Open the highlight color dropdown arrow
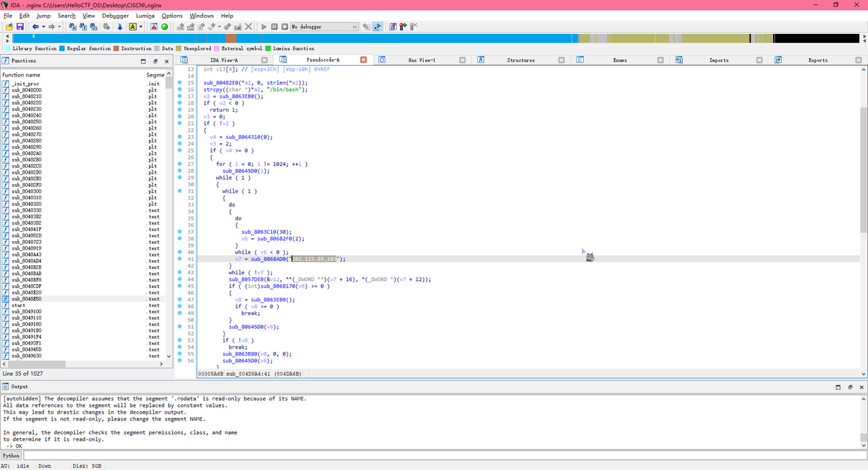868x470 pixels. tap(140, 26)
